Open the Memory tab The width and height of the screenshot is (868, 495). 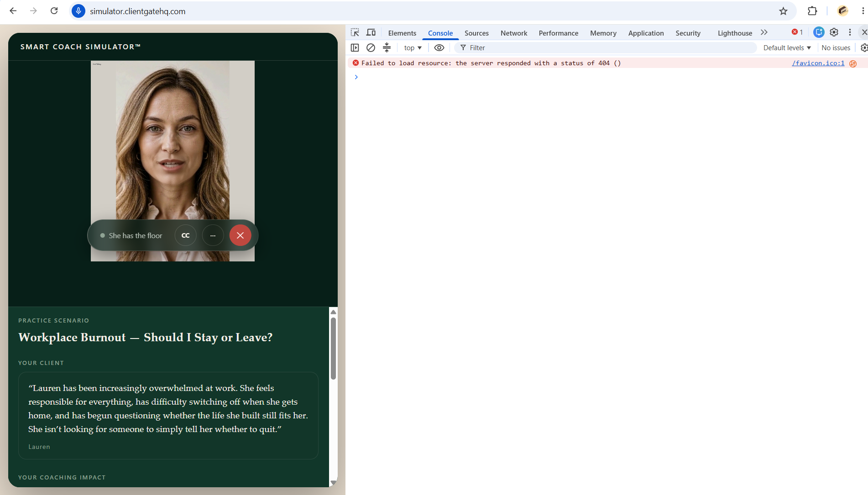tap(603, 33)
